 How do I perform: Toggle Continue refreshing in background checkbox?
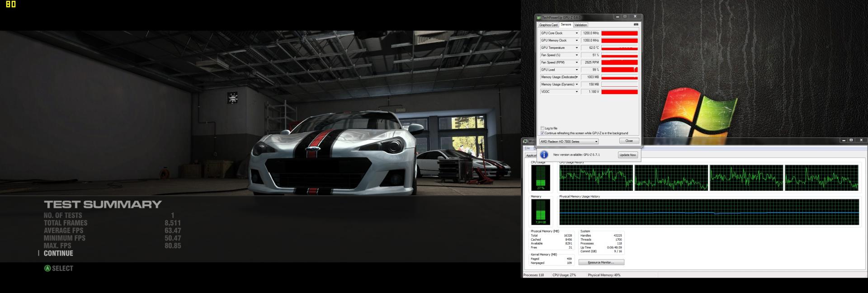pyautogui.click(x=542, y=133)
